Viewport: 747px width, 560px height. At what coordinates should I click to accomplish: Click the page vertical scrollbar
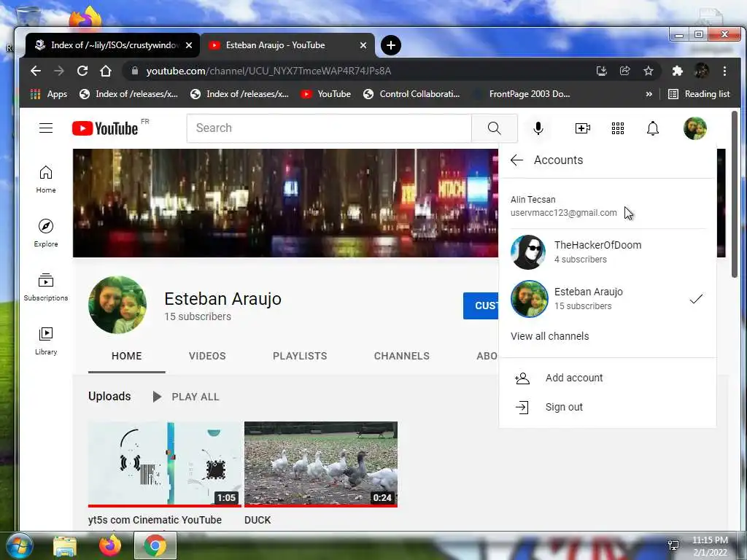pos(734,194)
